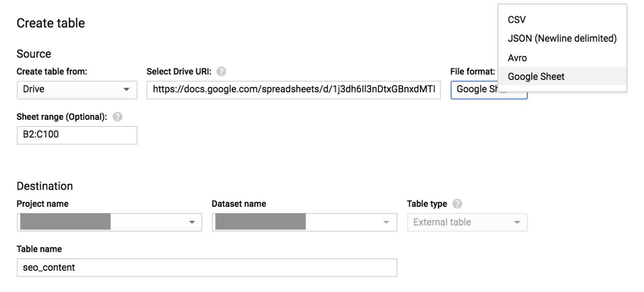Click the Table name field with seo_content
Screen dimensions: 644x292
(207, 267)
